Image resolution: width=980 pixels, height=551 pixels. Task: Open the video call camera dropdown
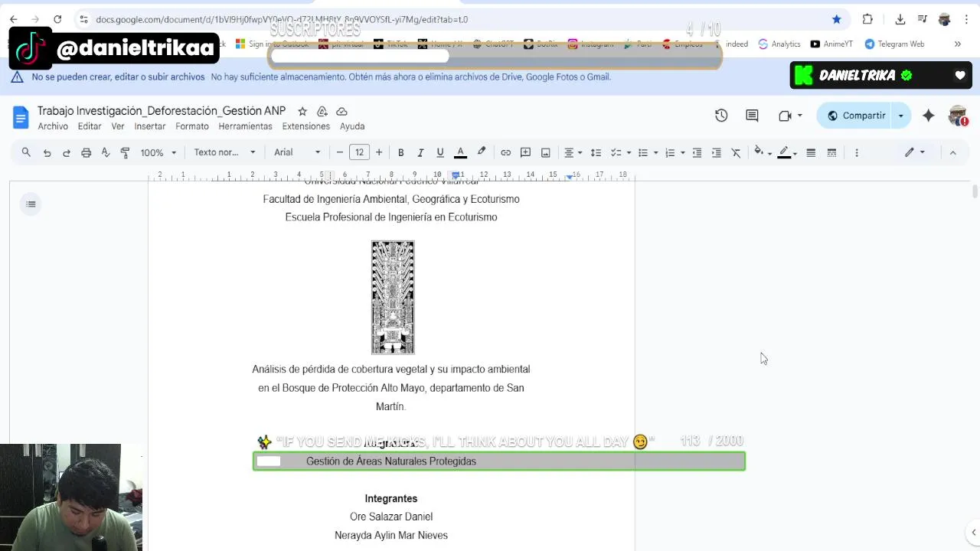pyautogui.click(x=790, y=116)
